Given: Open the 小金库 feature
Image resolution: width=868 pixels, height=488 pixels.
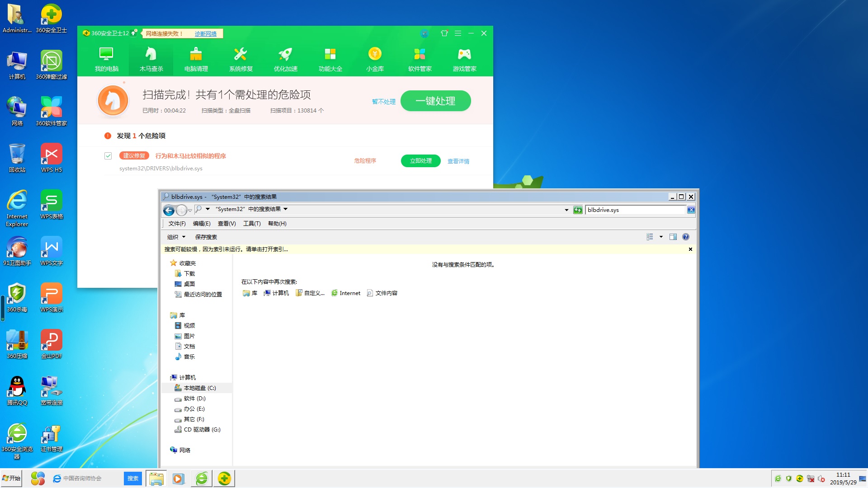Looking at the screenshot, I should click(374, 59).
